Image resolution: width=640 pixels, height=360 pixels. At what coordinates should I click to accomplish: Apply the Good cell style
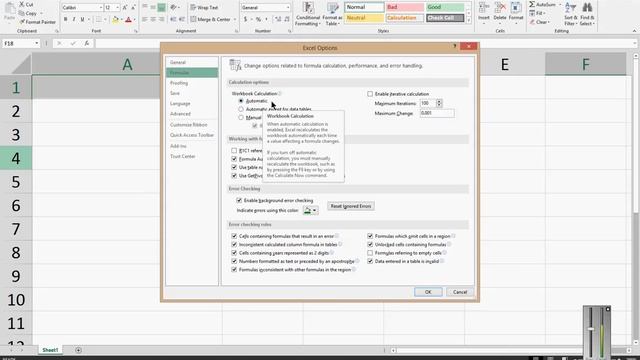click(x=445, y=7)
